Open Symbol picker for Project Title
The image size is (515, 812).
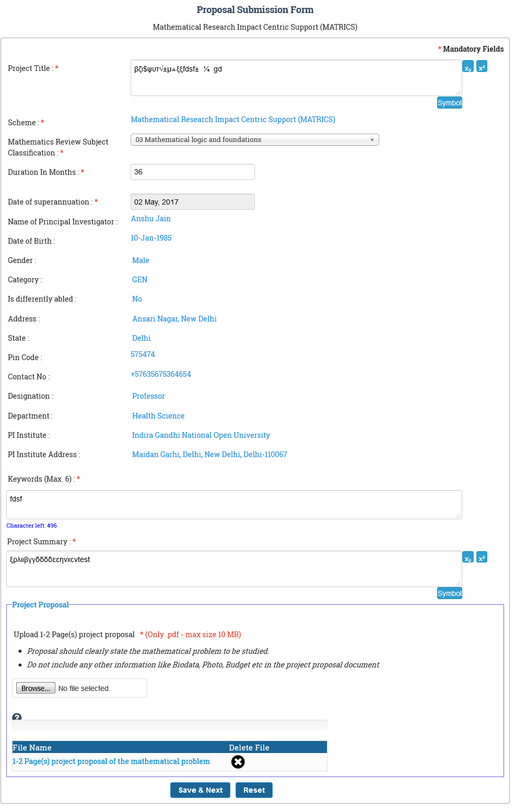449,103
